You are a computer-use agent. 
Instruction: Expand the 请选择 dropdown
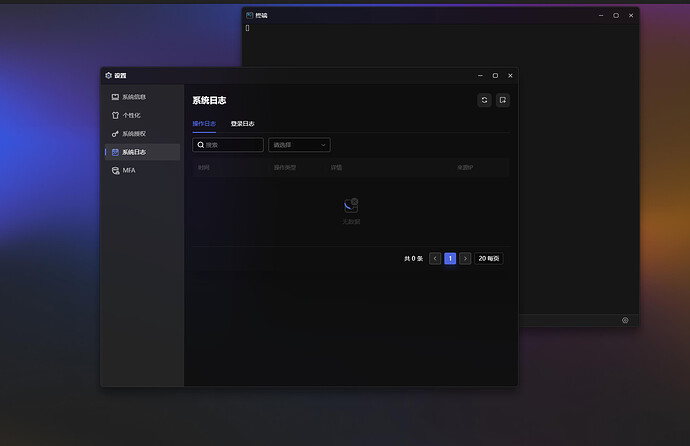tap(299, 145)
